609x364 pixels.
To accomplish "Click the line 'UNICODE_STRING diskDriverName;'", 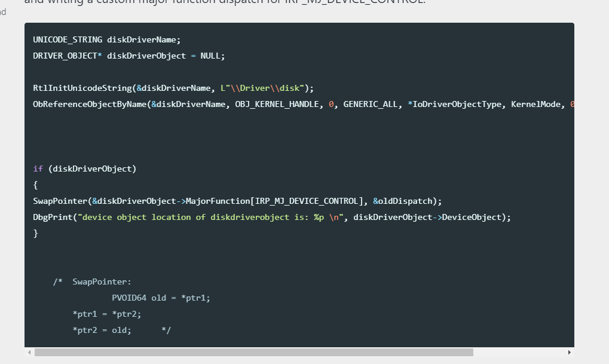I will point(107,39).
